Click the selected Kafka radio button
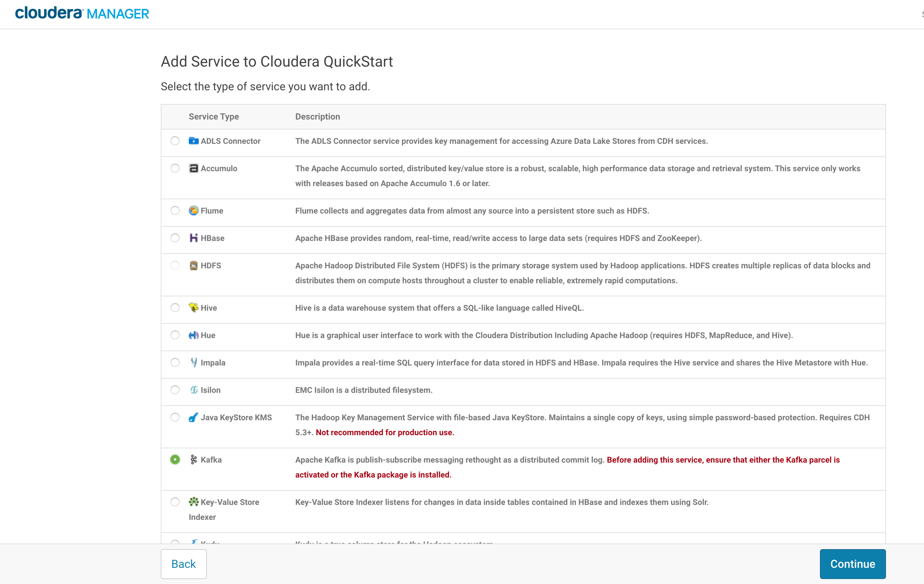This screenshot has height=584, width=924. point(175,459)
